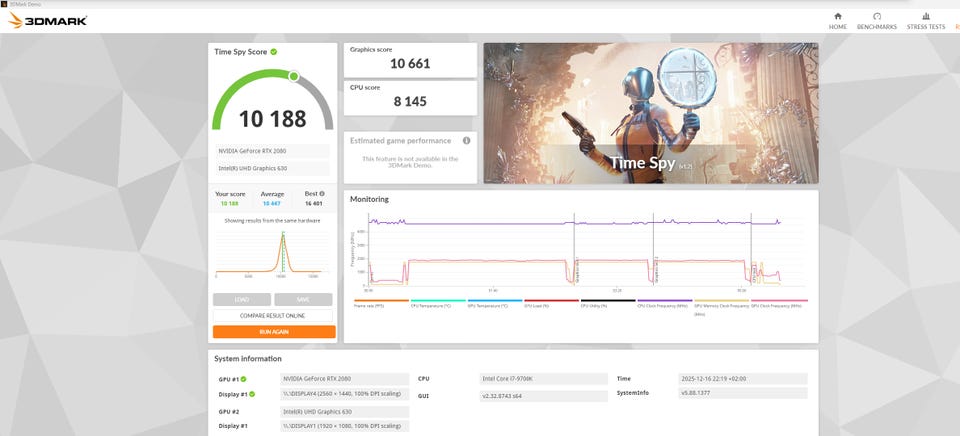The image size is (960, 436).
Task: Go to BENCHMARKS tab
Action: (877, 27)
